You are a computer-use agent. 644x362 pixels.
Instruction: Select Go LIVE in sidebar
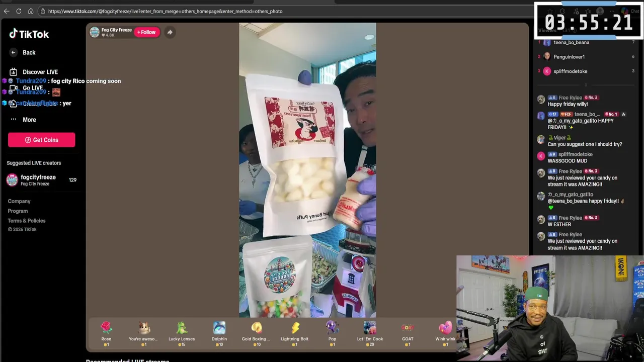pos(26,88)
